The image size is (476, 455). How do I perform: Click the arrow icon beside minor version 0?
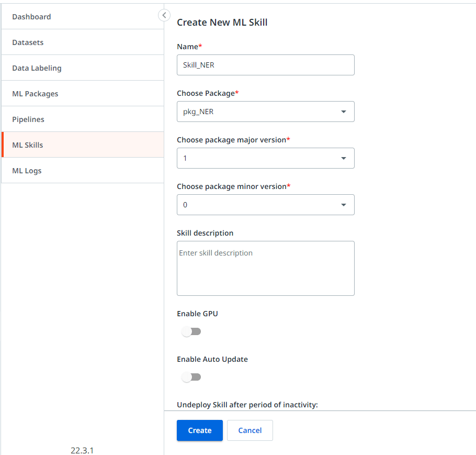pos(343,205)
